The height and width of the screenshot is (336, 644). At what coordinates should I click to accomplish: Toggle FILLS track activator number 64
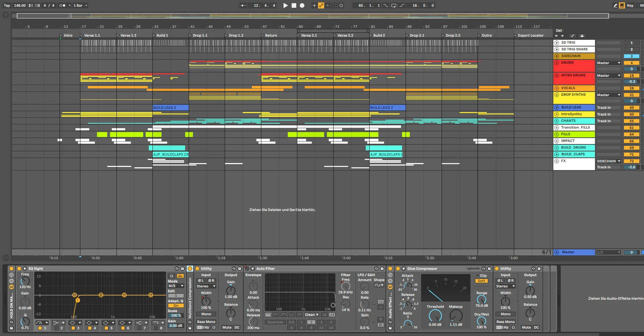click(631, 135)
